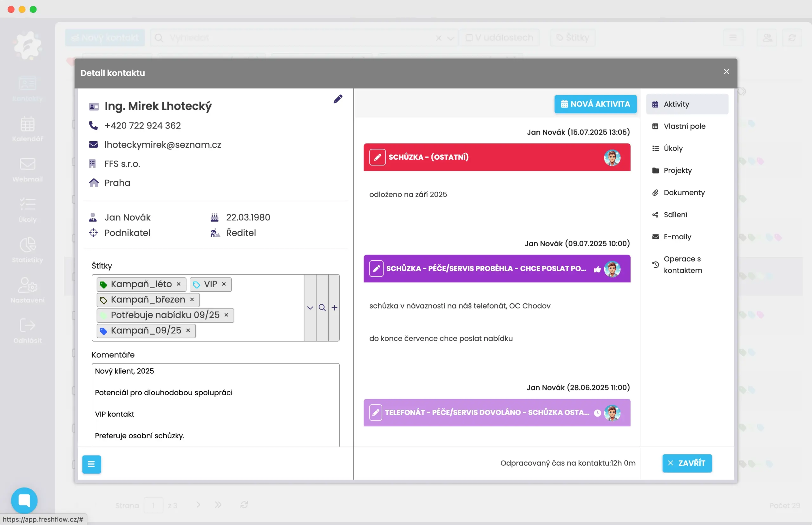Image resolution: width=812 pixels, height=525 pixels.
Task: Click the Nová aktivita button
Action: [595, 104]
